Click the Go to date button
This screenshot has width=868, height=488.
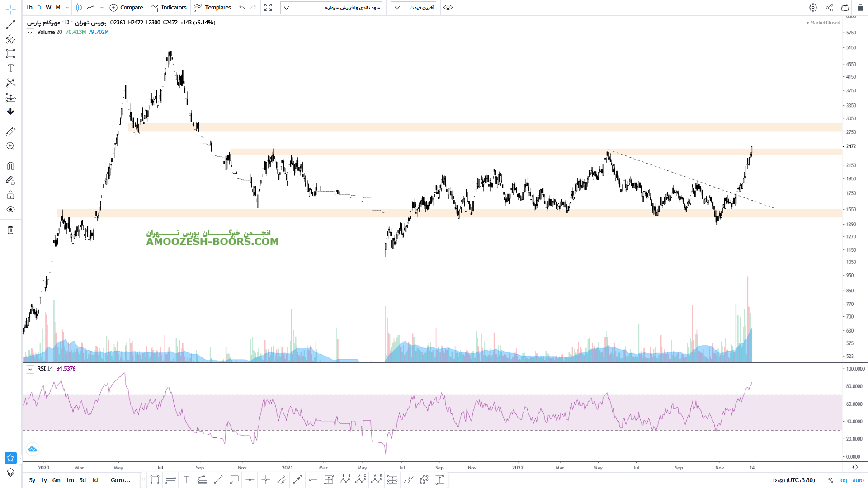pyautogui.click(x=120, y=480)
